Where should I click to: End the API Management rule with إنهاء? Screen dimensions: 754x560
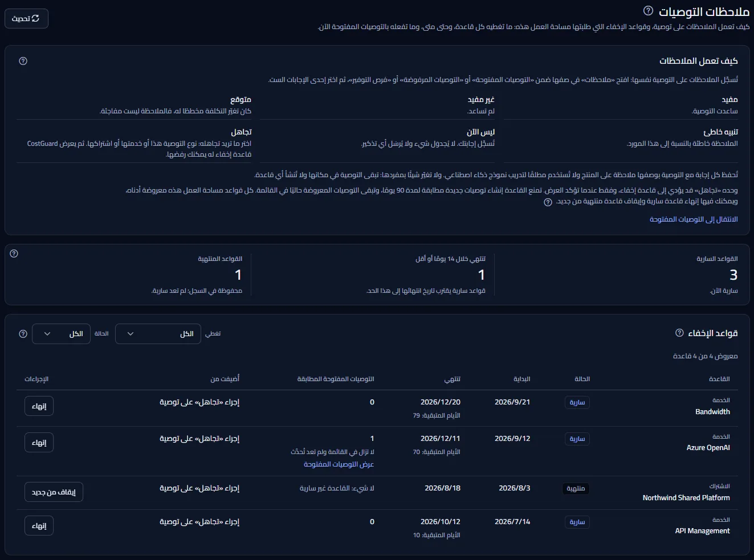pyautogui.click(x=39, y=526)
